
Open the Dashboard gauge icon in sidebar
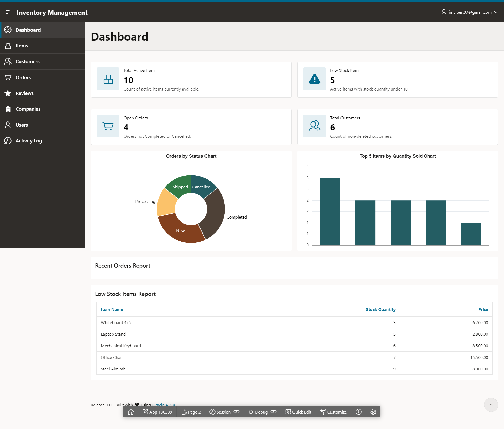coord(8,30)
